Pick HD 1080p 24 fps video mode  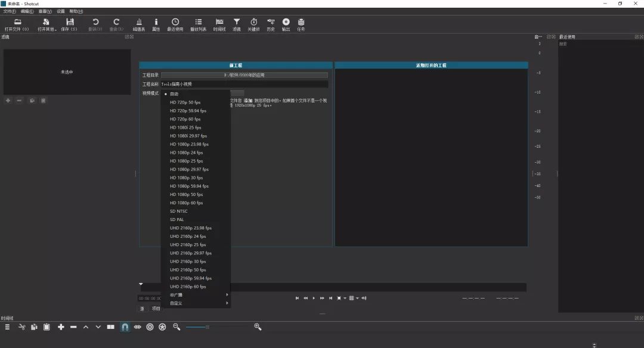[x=196, y=153]
